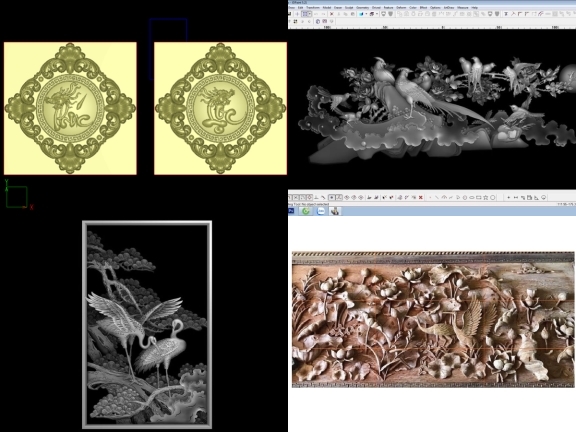
Task: Click the red X icon in bottom toolbar
Action: click(421, 198)
